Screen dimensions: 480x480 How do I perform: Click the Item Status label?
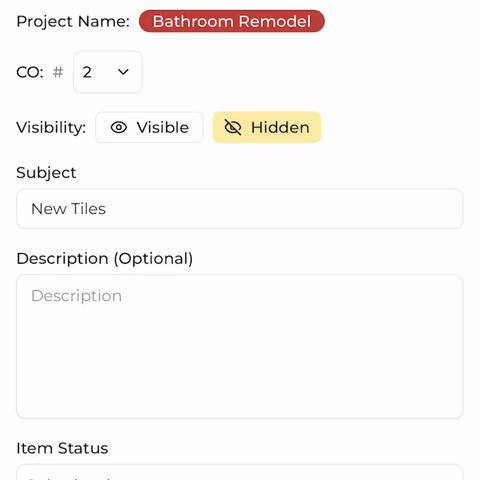62,448
